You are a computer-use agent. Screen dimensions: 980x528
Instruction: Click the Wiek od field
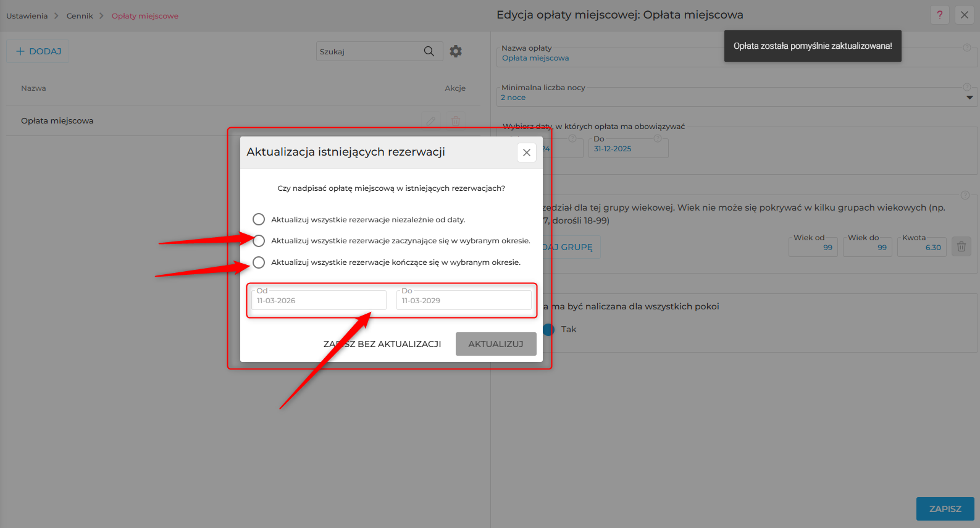click(x=813, y=247)
